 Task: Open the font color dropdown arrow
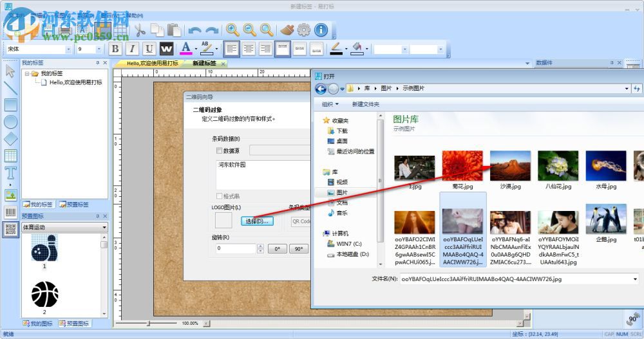tap(196, 50)
